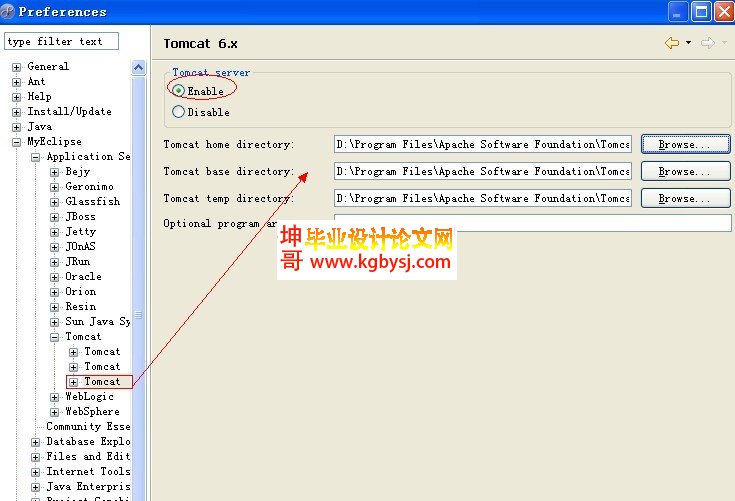This screenshot has width=735, height=501.
Task: Expand the Resin server node
Action: tap(54, 307)
